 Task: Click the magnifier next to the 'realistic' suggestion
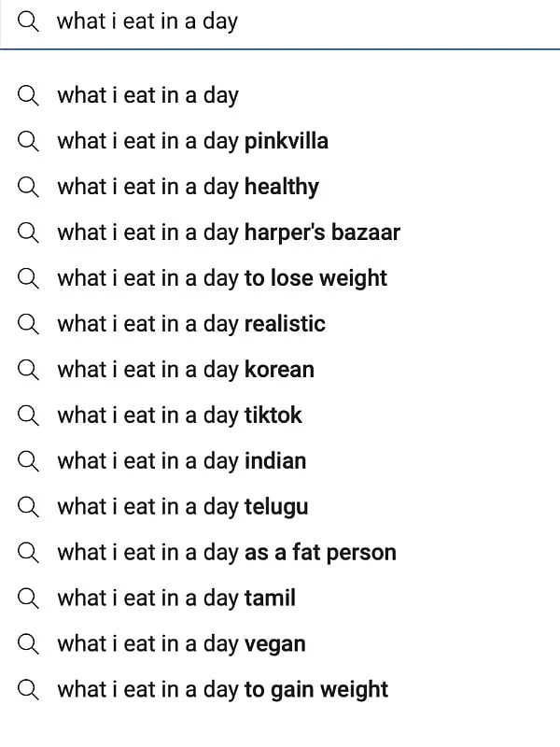(x=28, y=324)
